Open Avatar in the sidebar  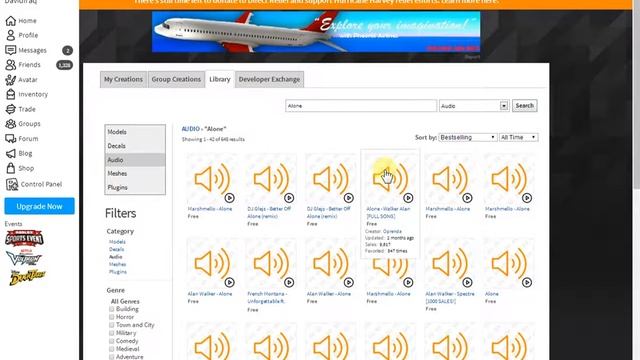[21, 80]
